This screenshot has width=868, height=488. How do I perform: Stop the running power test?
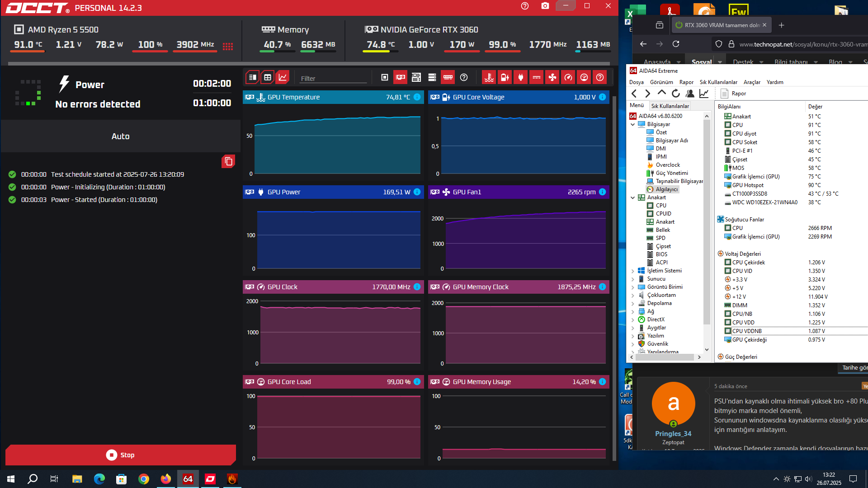121,455
